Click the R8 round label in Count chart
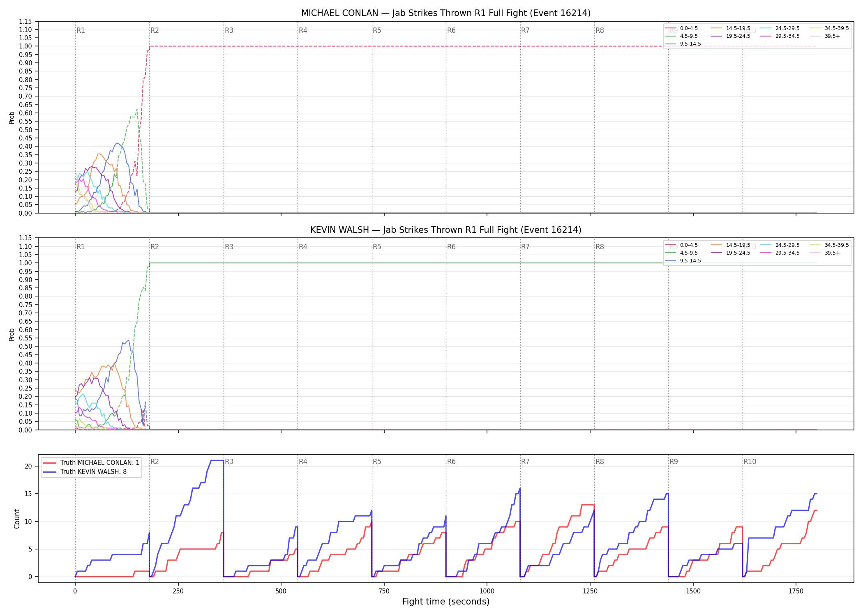 600,462
